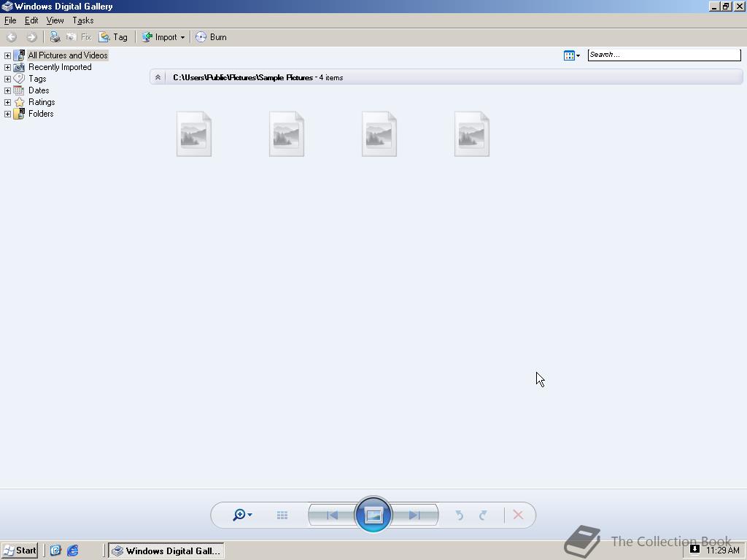This screenshot has height=560, width=747.
Task: Expand the Dates tree node
Action: [7, 90]
